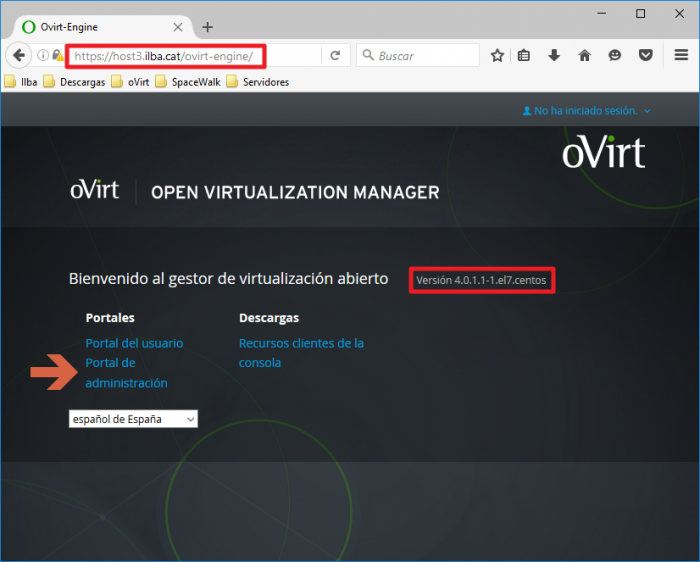Click the small oVirt logo beside Open Virtualization Manager
The height and width of the screenshot is (562, 700).
[95, 190]
